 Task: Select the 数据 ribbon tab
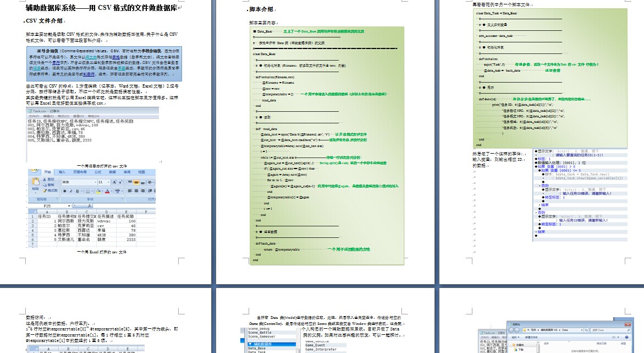(113, 172)
